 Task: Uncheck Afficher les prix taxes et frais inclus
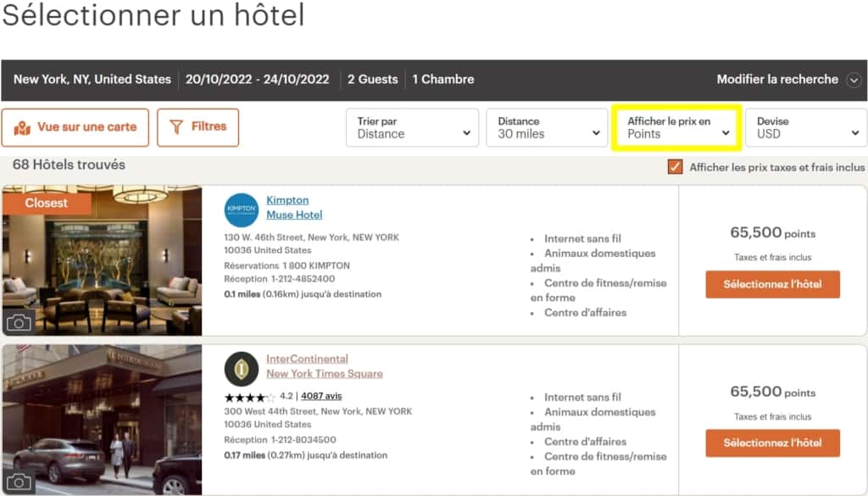[x=675, y=167]
